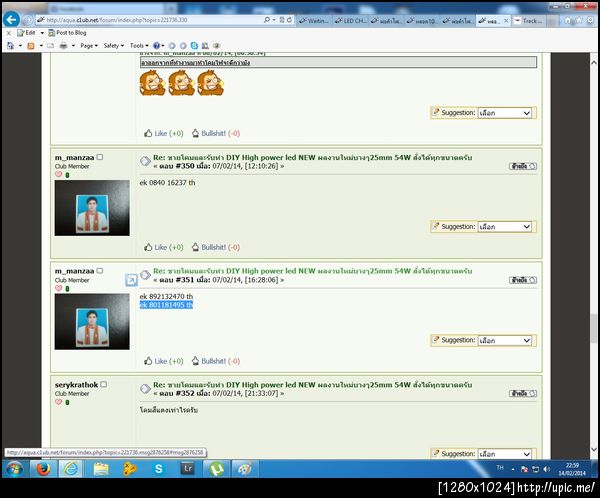
Task: Open the browser Home icon near window controls
Action: (567, 20)
